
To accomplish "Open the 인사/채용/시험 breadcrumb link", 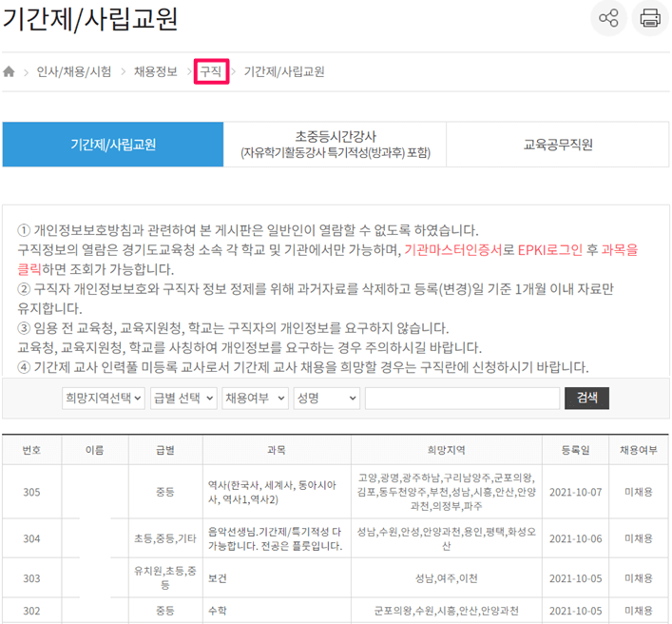I will (x=74, y=71).
